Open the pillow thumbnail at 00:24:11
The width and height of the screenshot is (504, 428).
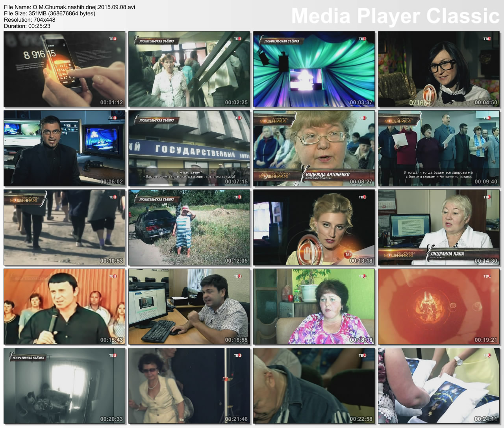click(439, 386)
